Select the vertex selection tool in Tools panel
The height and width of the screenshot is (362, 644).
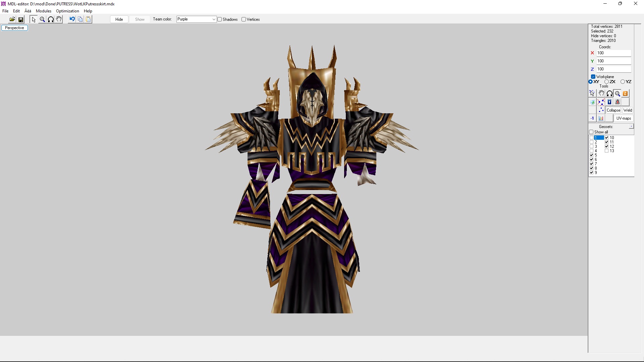click(592, 94)
